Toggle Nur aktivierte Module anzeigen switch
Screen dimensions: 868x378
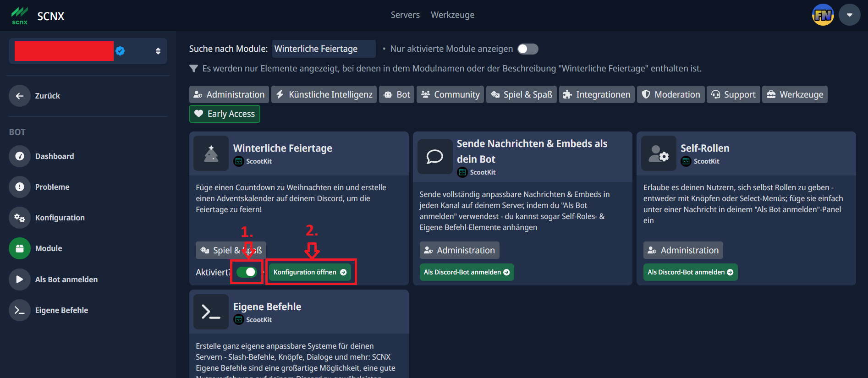(x=527, y=49)
